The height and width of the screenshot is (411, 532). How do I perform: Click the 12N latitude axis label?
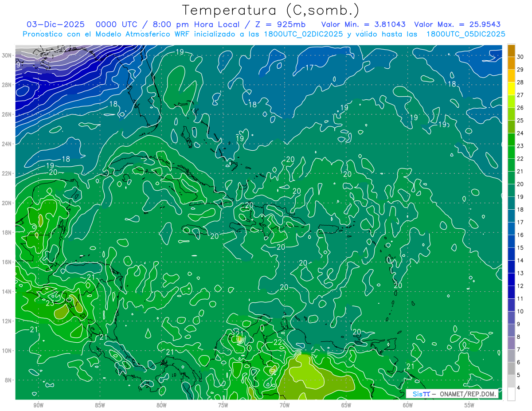(7, 321)
